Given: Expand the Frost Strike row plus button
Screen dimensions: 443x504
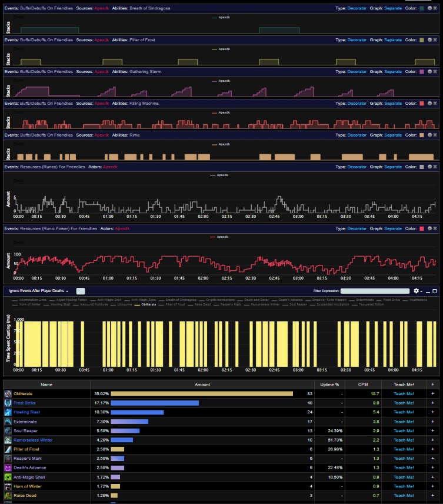Looking at the screenshot, I should coord(433,403).
